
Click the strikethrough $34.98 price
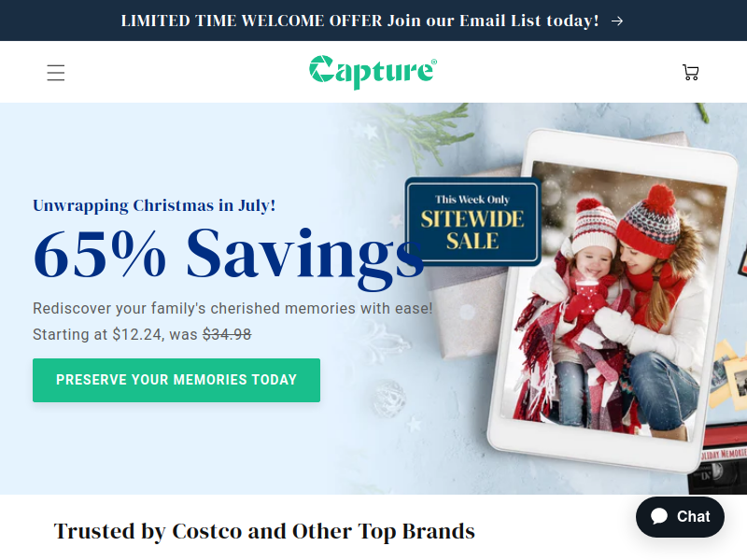pyautogui.click(x=227, y=334)
